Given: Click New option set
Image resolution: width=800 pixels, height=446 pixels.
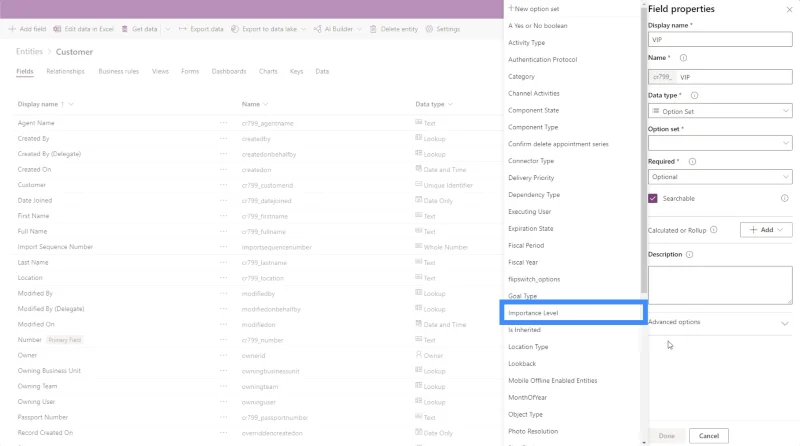Looking at the screenshot, I should click(x=534, y=9).
